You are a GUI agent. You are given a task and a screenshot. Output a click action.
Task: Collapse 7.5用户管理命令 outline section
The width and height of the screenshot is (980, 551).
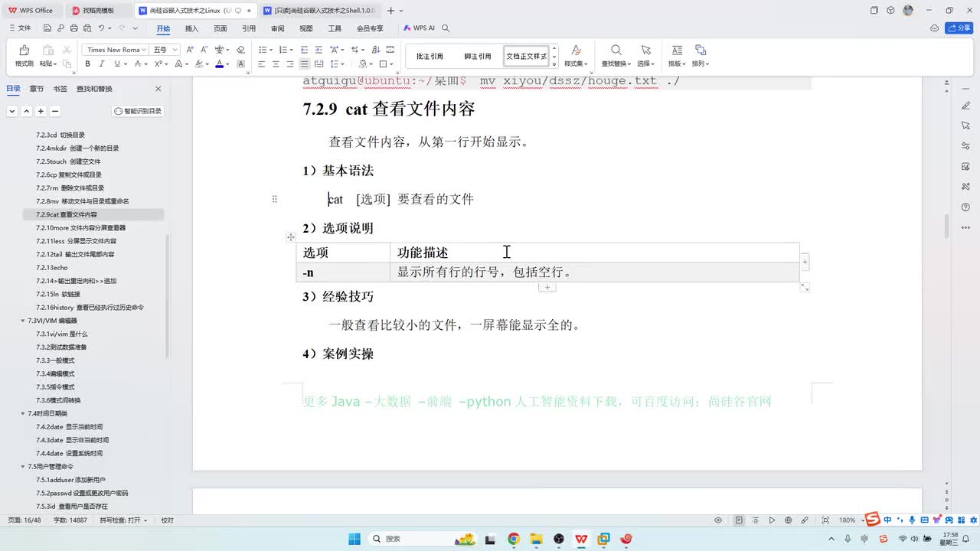coord(23,466)
